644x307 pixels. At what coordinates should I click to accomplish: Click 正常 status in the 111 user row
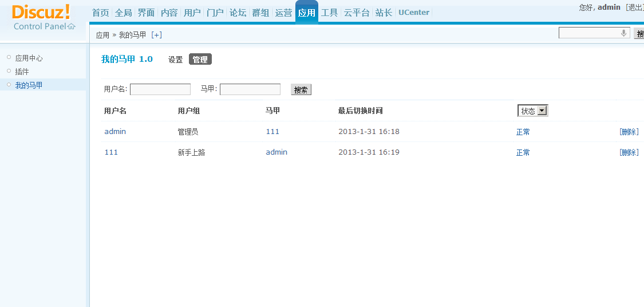523,152
